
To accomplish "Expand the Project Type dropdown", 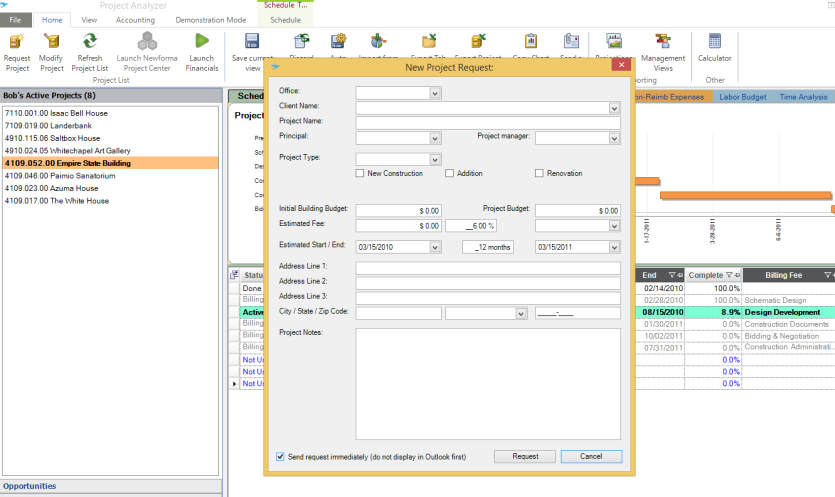I will coord(435,160).
